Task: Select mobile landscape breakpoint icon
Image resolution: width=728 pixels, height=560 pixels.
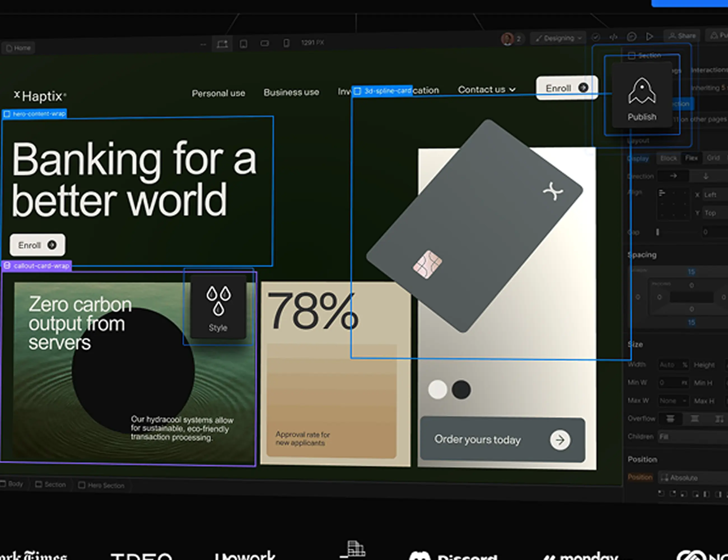Action: [x=265, y=43]
